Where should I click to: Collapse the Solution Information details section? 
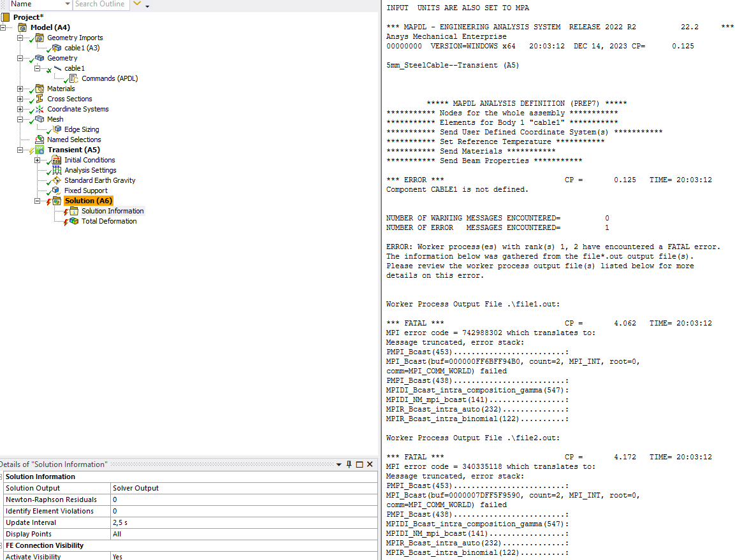point(1,477)
